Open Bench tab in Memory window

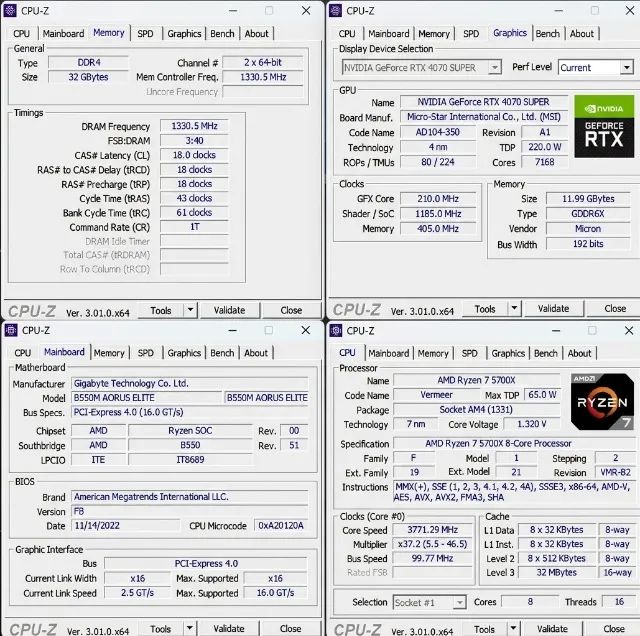[x=222, y=34]
